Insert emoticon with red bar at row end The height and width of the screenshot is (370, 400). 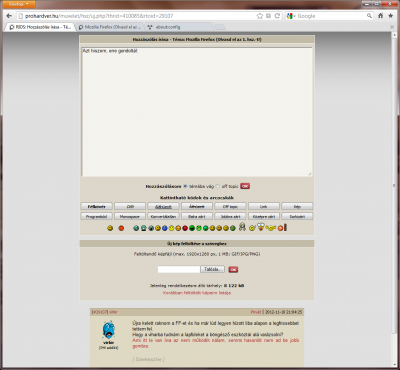[282, 228]
